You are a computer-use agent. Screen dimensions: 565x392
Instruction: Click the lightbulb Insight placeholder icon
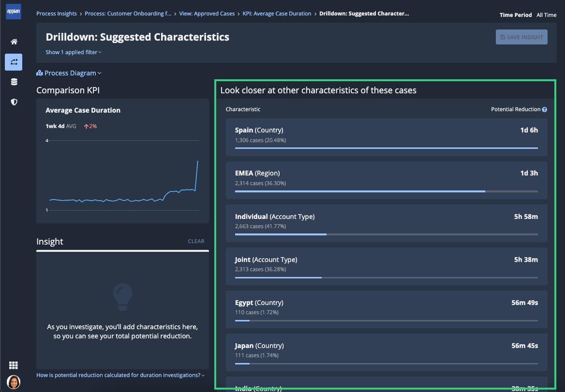click(x=122, y=297)
